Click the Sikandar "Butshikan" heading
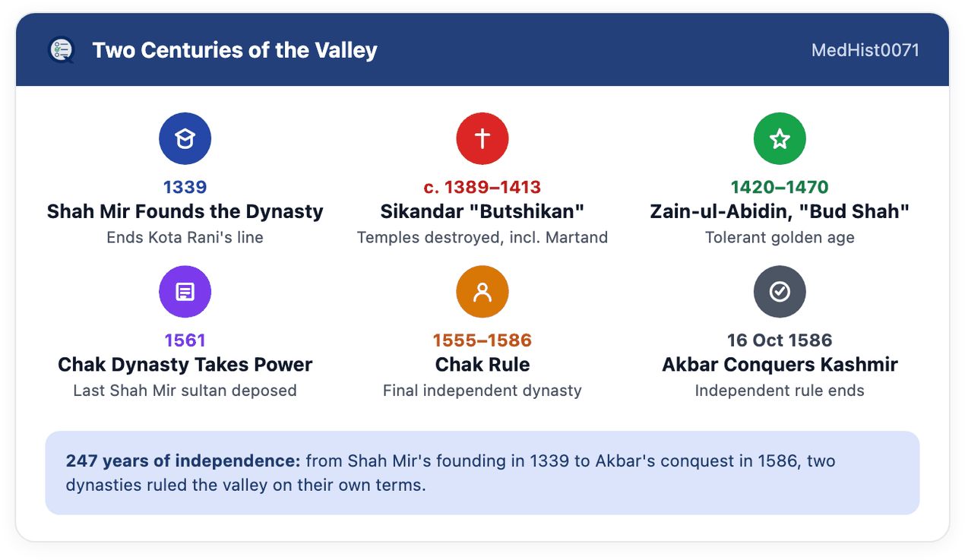The image size is (965, 560). click(482, 211)
